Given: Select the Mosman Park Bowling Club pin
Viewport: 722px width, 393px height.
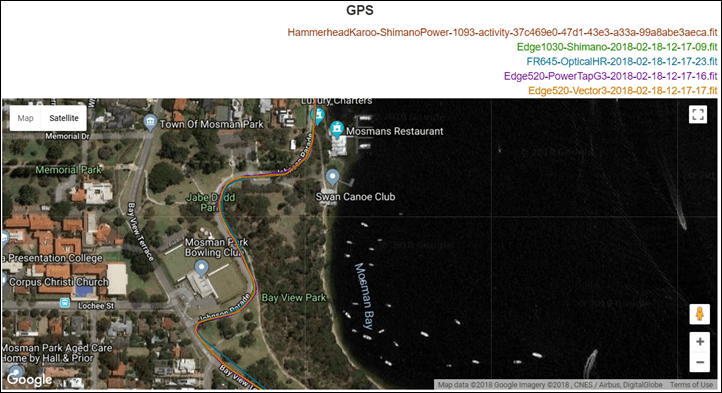Looking at the screenshot, I should [201, 268].
